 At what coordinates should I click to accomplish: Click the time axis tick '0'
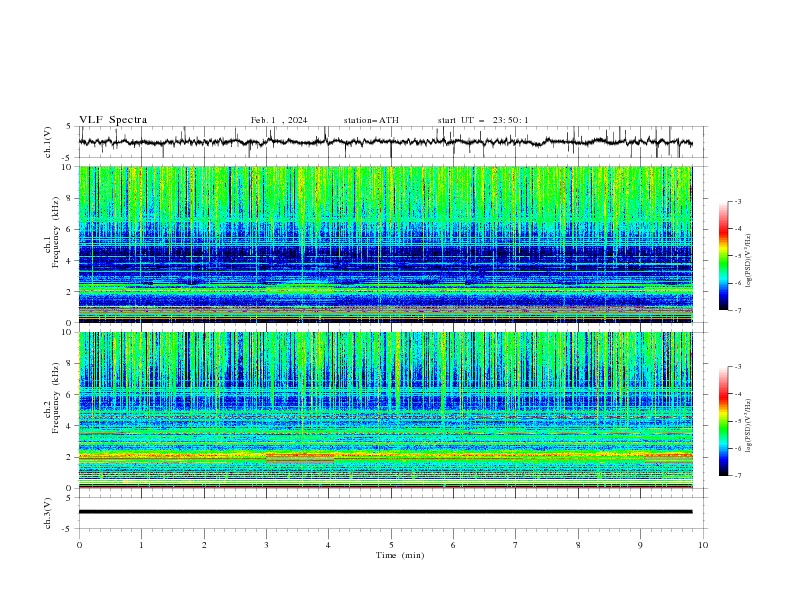79,545
